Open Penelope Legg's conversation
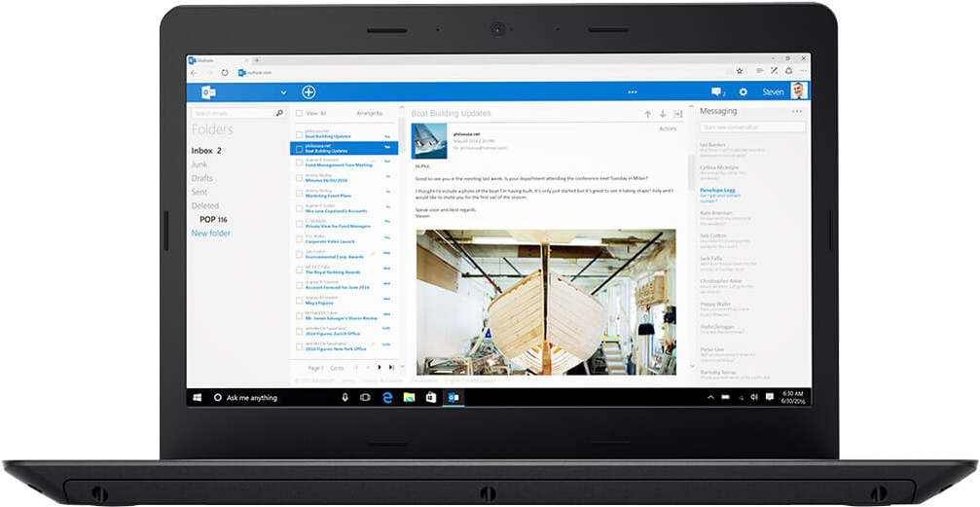980x507 pixels. 717,190
